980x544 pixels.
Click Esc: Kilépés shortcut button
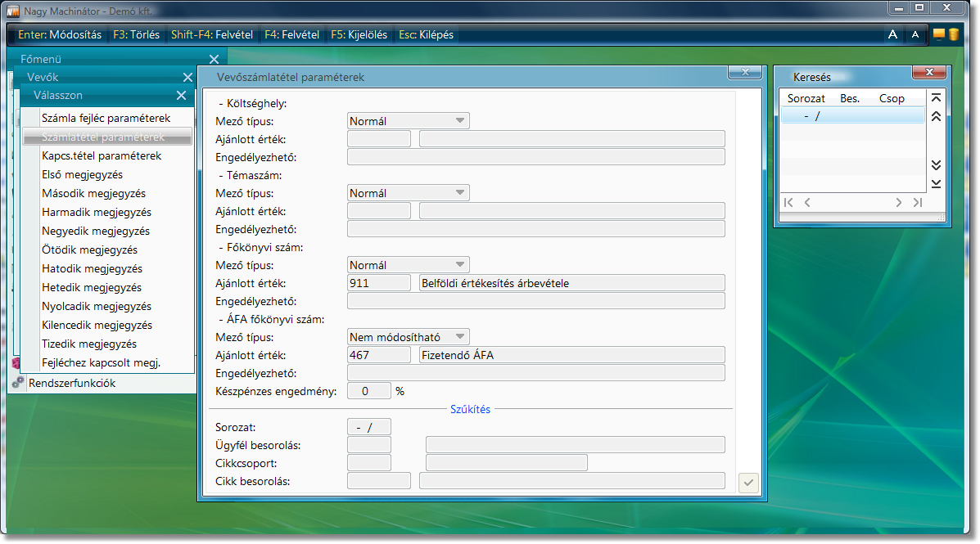[x=427, y=35]
